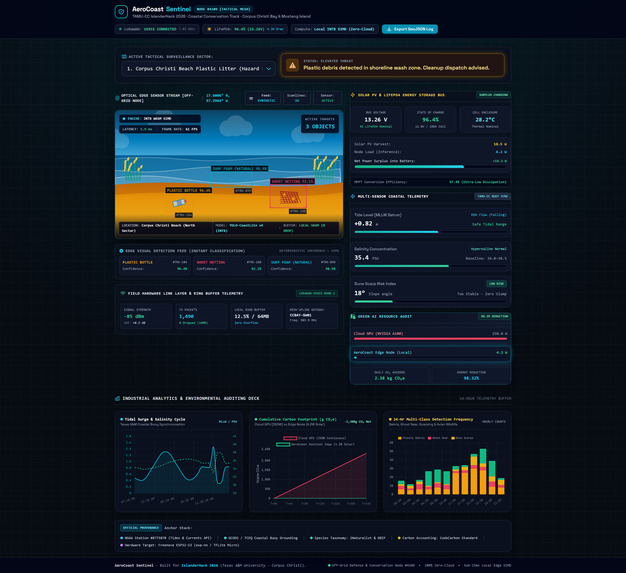Click the Hardware Target ESP32-S3 entry
The height and width of the screenshot is (573, 626).
[180, 545]
